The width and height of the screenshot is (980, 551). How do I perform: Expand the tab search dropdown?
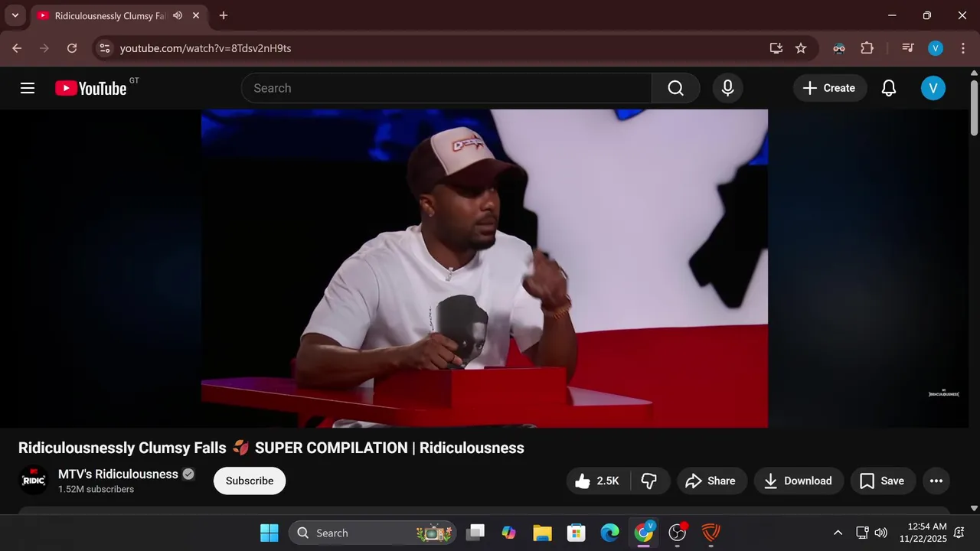(15, 15)
